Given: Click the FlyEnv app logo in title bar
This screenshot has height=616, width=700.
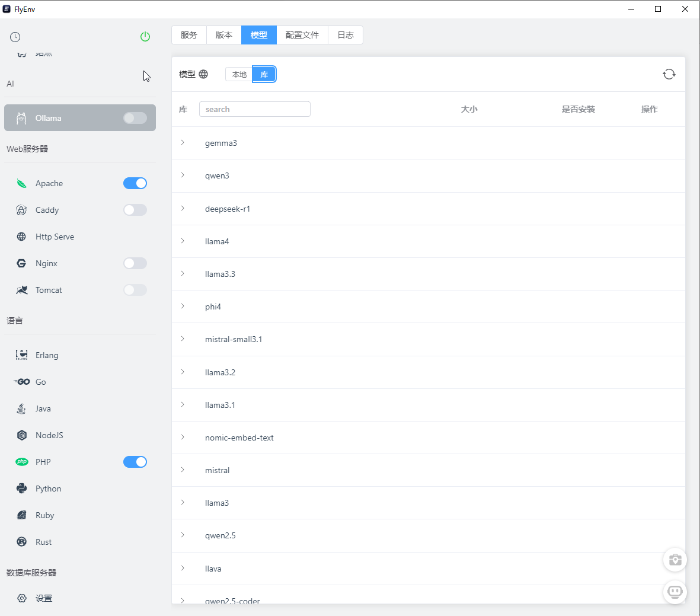Looking at the screenshot, I should [x=7, y=9].
